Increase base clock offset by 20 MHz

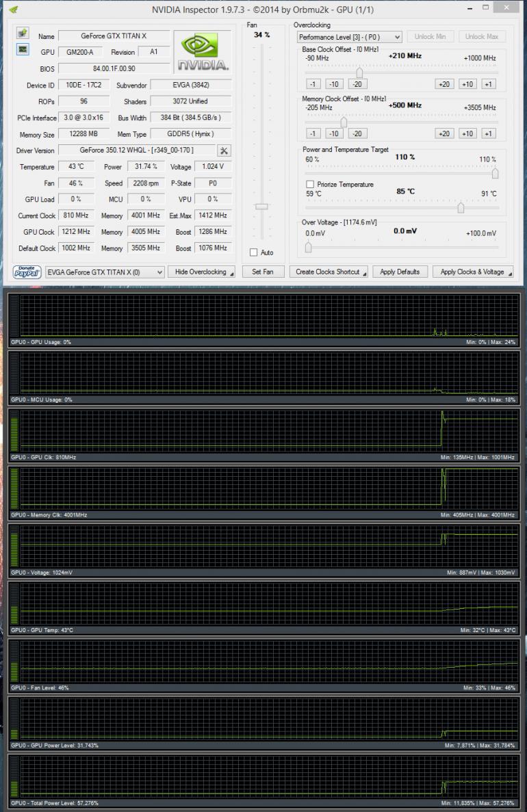tap(444, 84)
